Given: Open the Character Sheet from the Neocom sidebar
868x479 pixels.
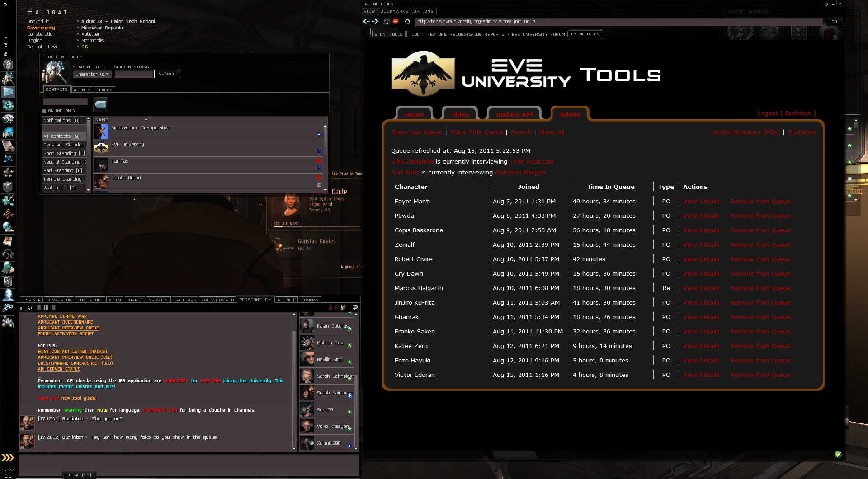Looking at the screenshot, I should click(8, 65).
